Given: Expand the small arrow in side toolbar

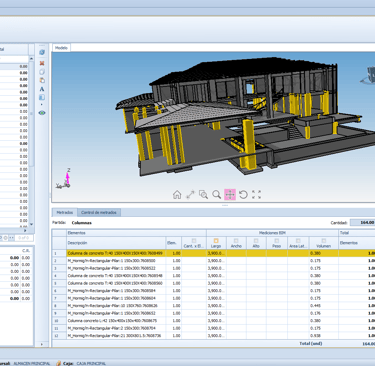Looking at the screenshot, I should coord(42,105).
